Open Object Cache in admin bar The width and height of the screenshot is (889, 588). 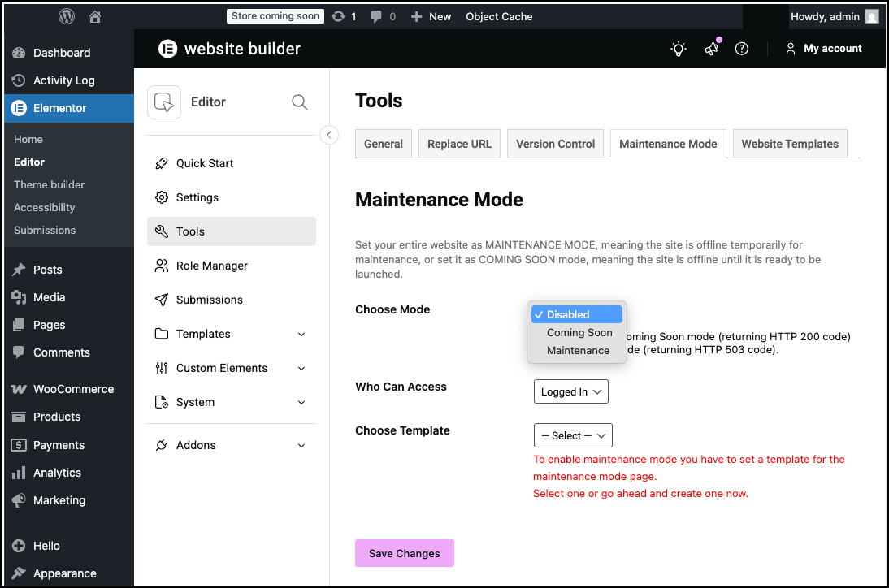pyautogui.click(x=499, y=17)
